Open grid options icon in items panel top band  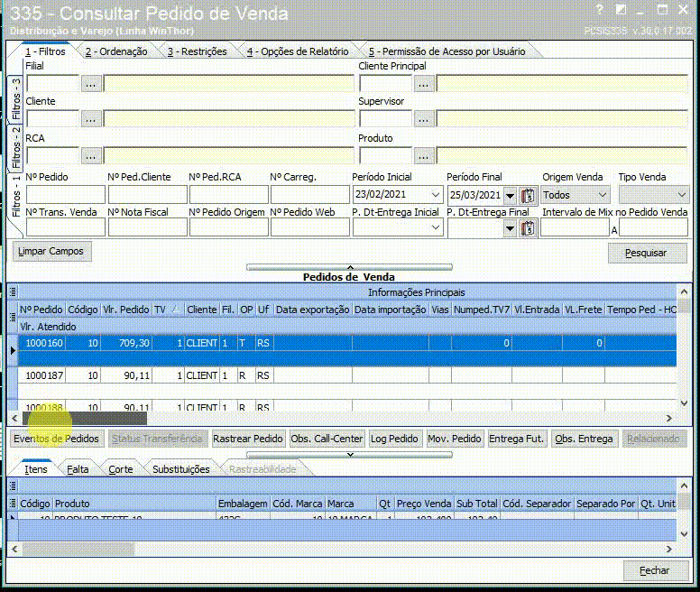[13, 486]
